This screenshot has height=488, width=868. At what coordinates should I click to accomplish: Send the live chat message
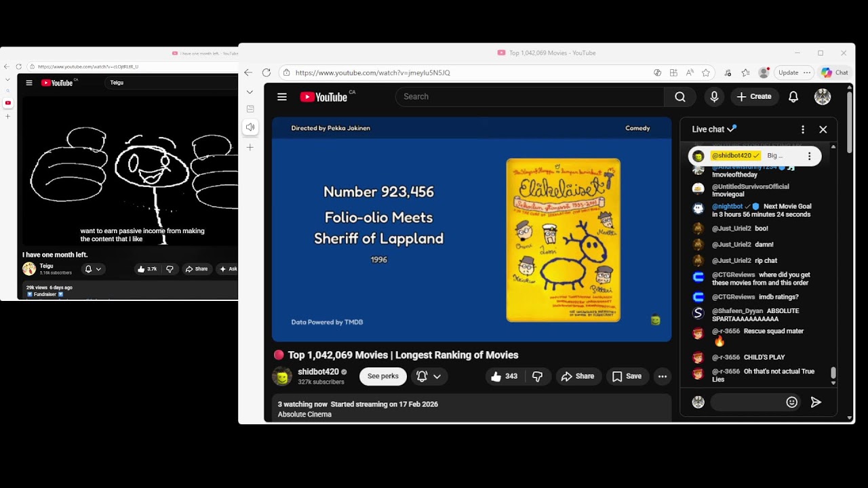point(816,402)
